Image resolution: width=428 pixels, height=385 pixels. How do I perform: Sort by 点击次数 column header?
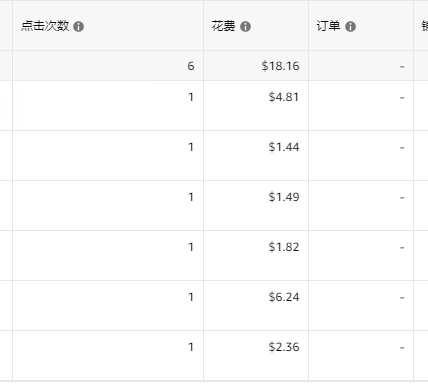click(45, 26)
